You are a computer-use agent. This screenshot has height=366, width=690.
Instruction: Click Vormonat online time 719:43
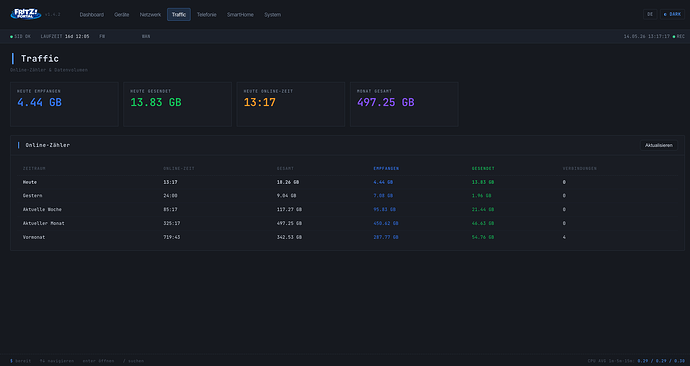[172, 237]
